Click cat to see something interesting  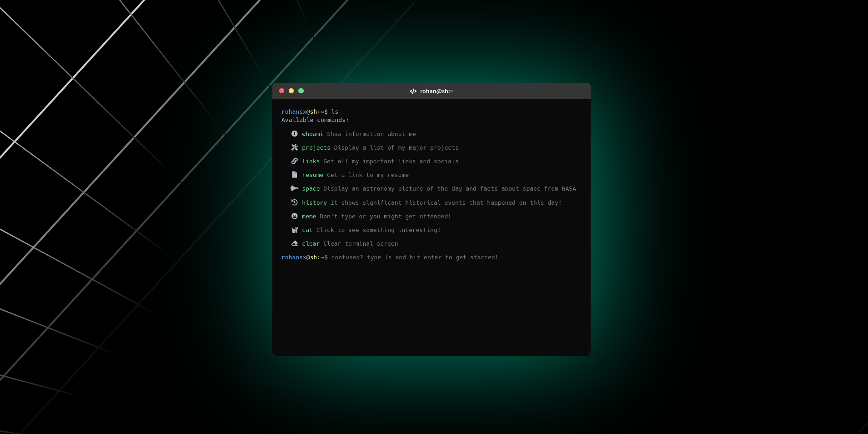click(x=307, y=230)
